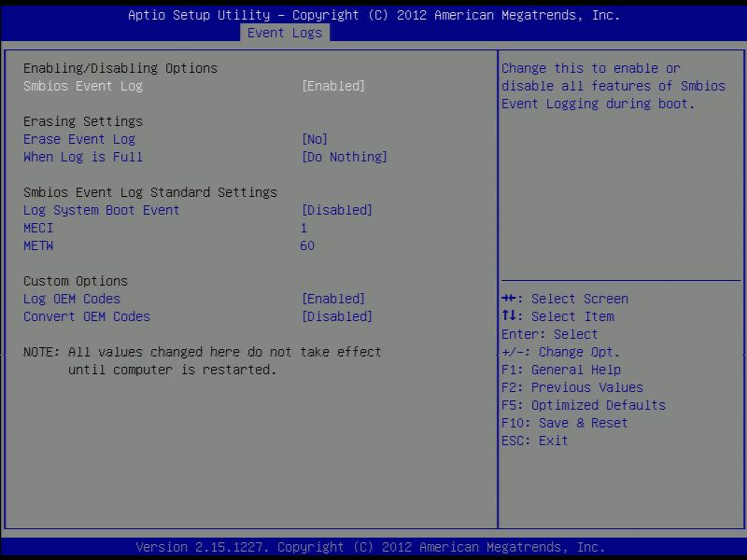Edit the MECI value 1
The image size is (747, 560).
tap(304, 228)
